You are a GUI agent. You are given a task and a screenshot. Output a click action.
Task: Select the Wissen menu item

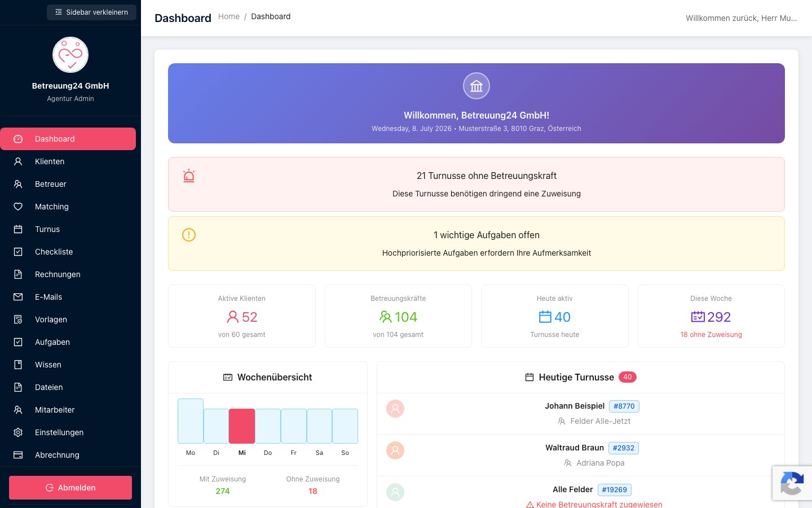click(x=68, y=365)
